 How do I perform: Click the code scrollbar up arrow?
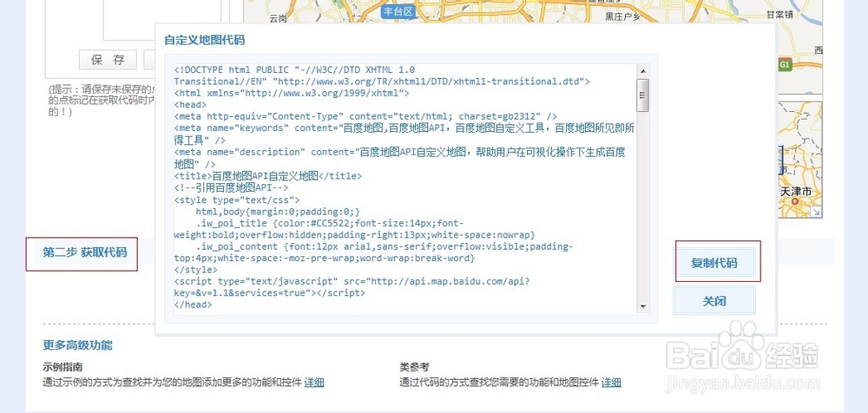(x=642, y=71)
